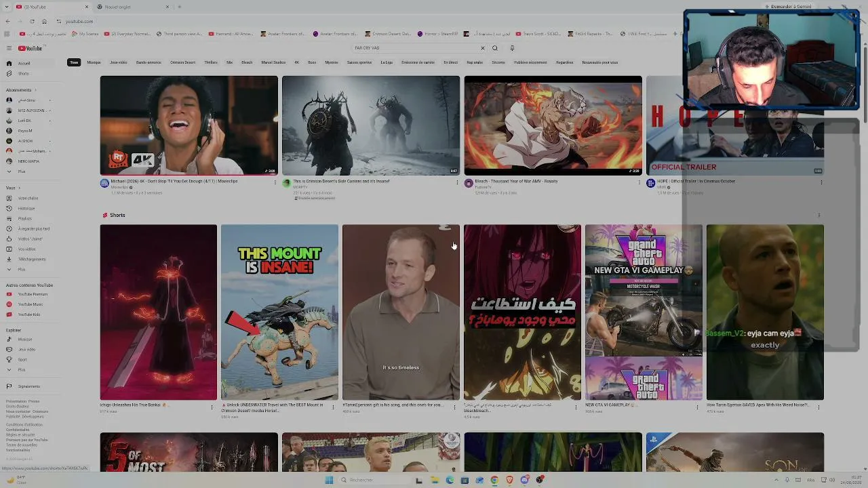Open options for the Ichigo short
The height and width of the screenshot is (488, 868).
(212, 407)
